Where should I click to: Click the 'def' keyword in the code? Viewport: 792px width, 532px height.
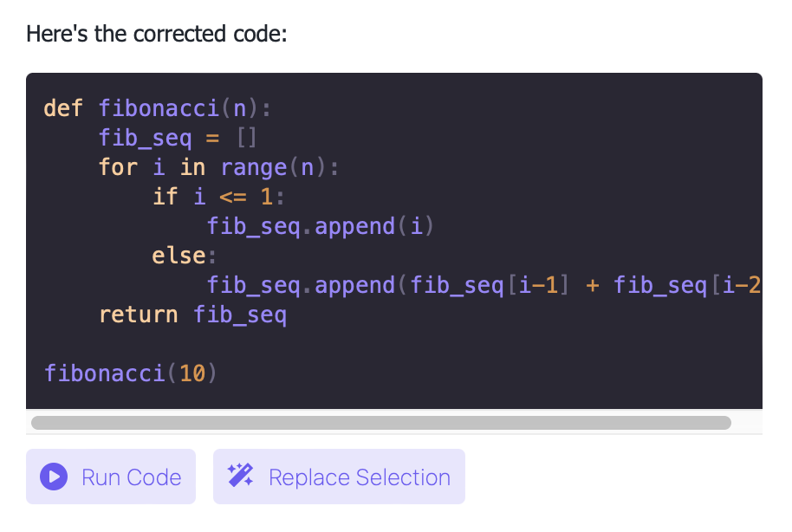pos(63,108)
